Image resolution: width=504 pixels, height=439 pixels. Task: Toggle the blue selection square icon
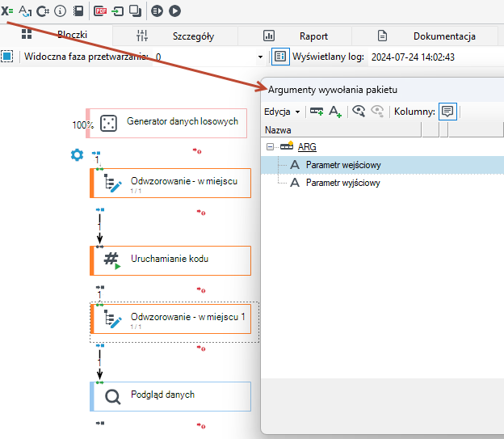[6, 57]
